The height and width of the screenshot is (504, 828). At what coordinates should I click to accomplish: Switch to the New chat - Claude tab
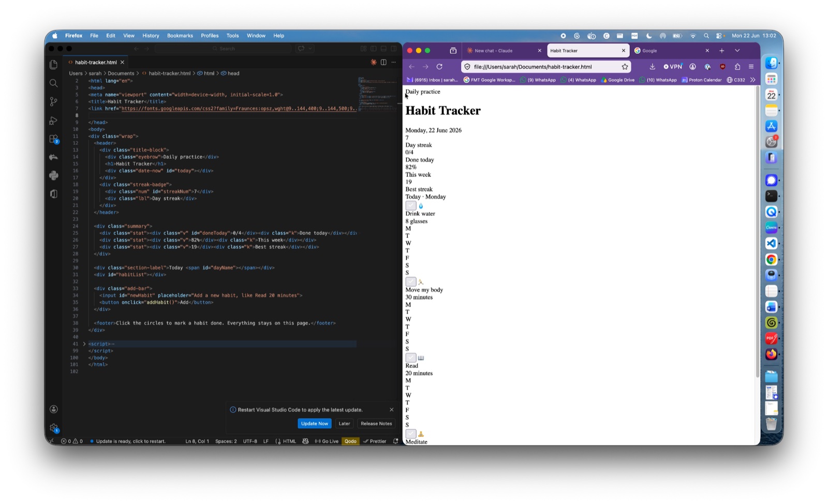503,50
